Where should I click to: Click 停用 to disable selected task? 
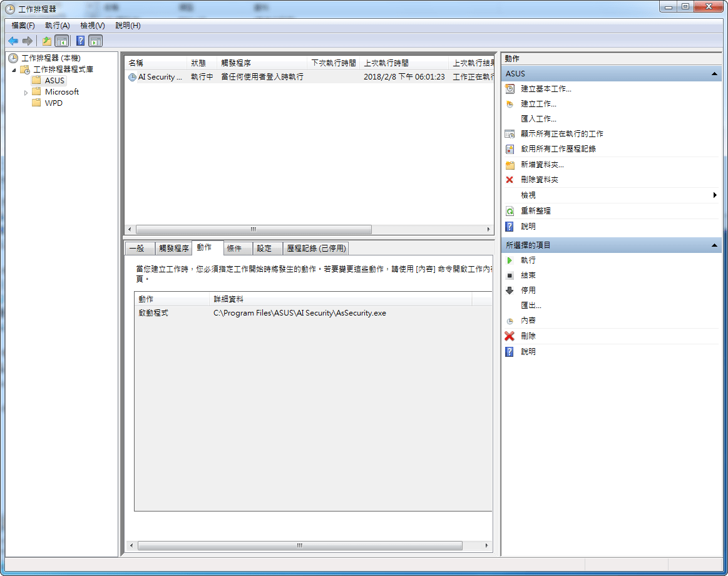click(x=528, y=291)
